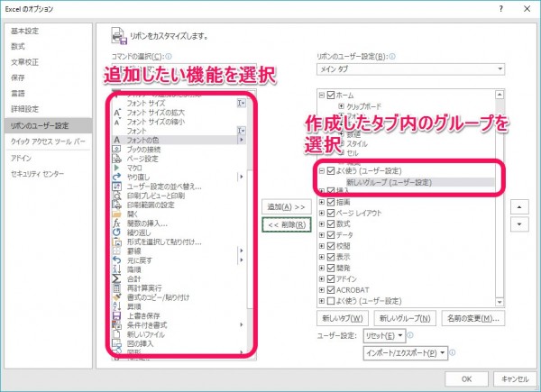The height and width of the screenshot is (392, 541).
Task: Open the メイン タブ combo box
Action: 410,69
